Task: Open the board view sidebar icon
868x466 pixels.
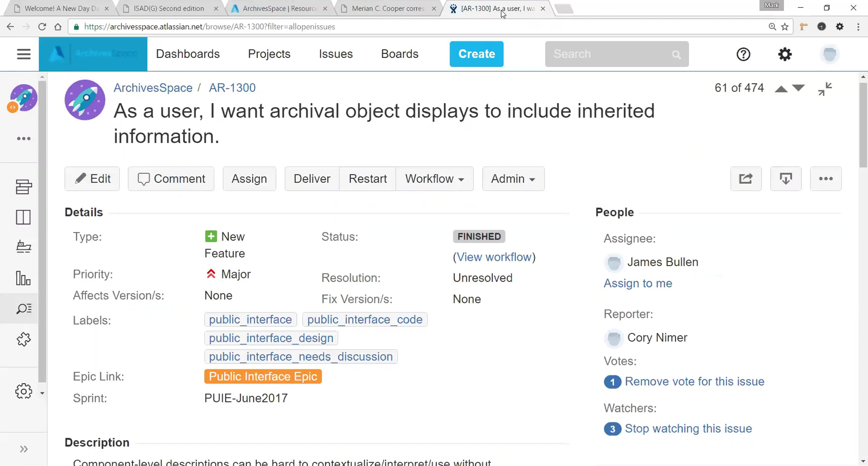Action: [x=24, y=217]
